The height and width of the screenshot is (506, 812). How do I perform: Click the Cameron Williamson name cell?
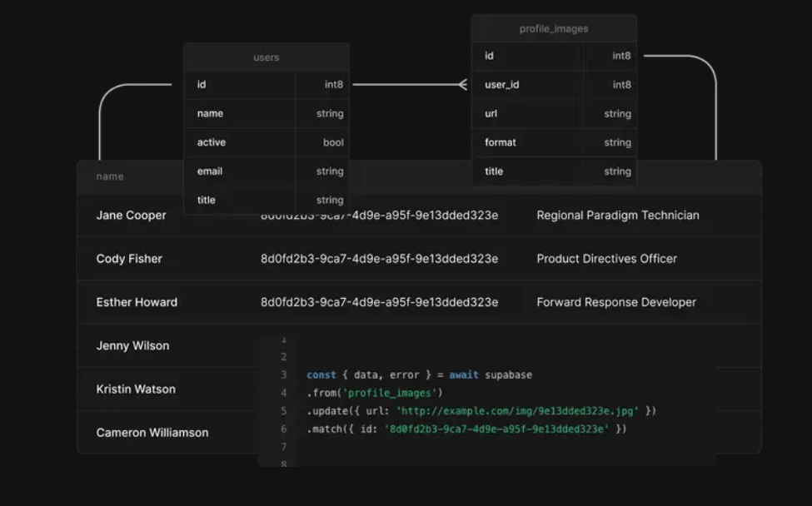pos(152,433)
